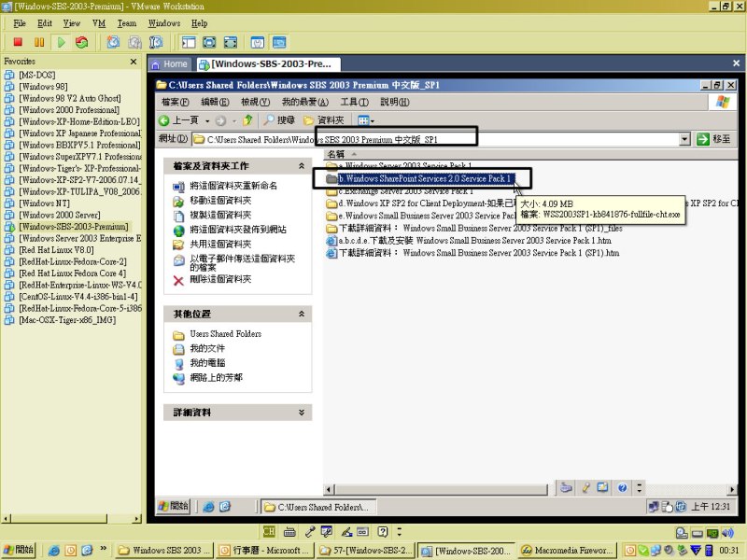Click the Summary view toolbar icon
747x560 pixels.
(258, 42)
